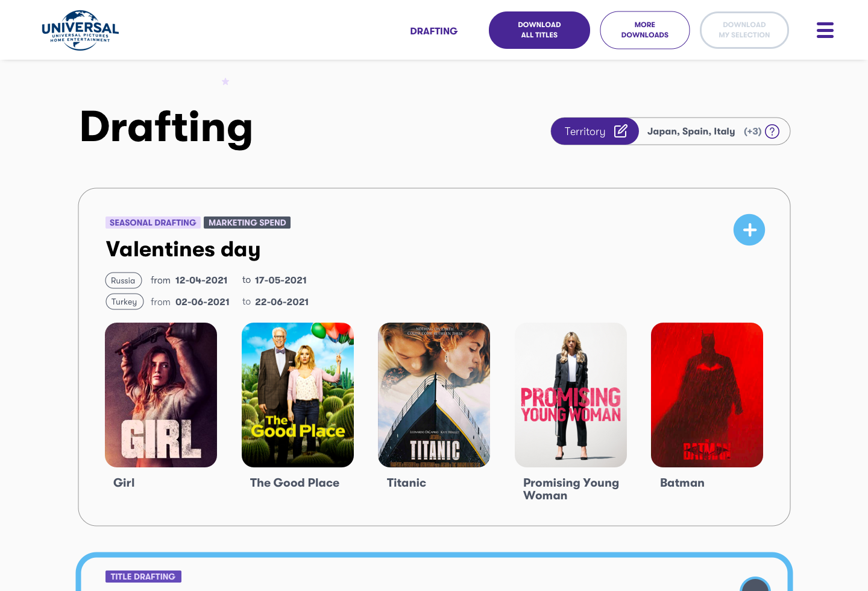Choose the Russia territory chip
This screenshot has width=868, height=591.
(124, 280)
